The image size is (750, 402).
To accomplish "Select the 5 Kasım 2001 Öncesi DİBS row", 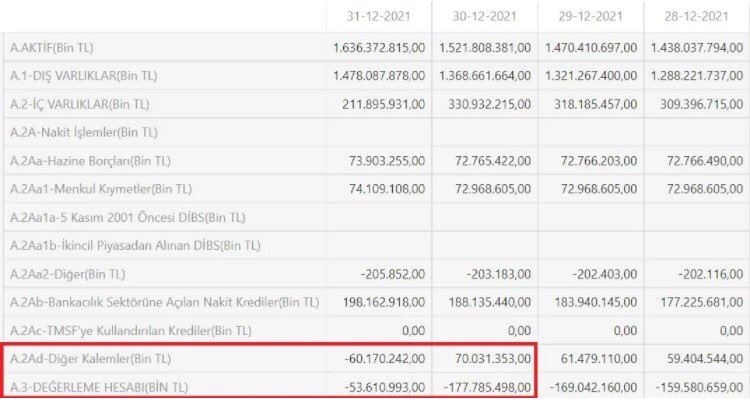I will pos(127,216).
